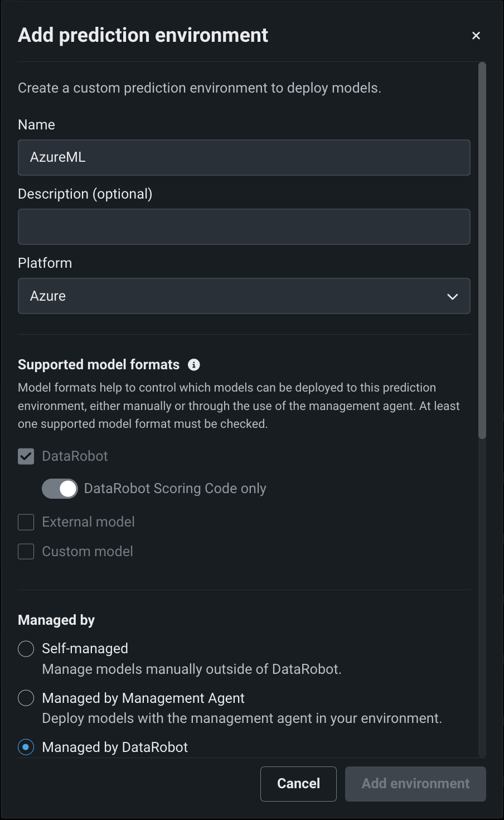
Task: Toggle DataRobot Scoring Code only switch
Action: coord(60,489)
